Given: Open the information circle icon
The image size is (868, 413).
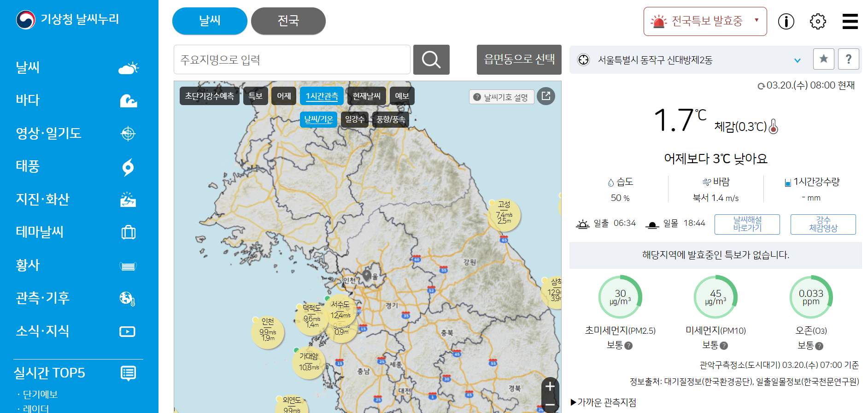Looking at the screenshot, I should click(786, 21).
